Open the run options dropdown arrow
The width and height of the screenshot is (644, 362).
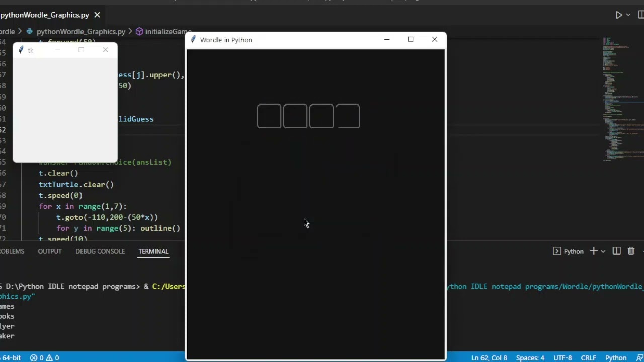coord(628,15)
